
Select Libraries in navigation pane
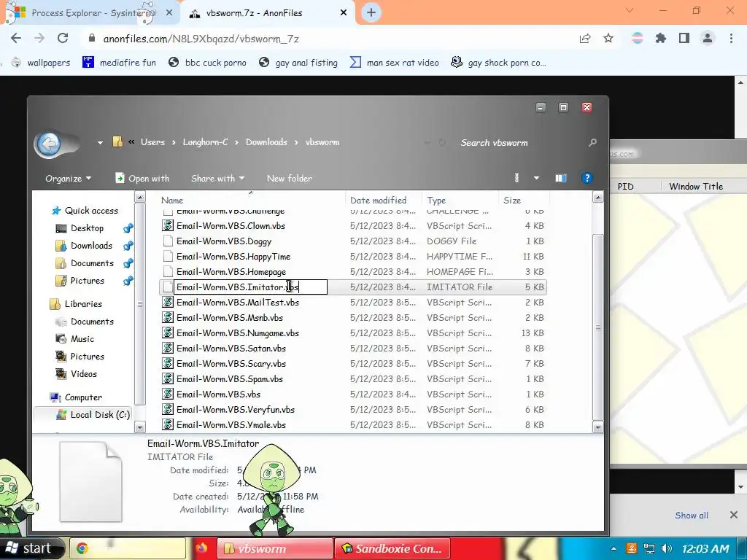coord(76,304)
